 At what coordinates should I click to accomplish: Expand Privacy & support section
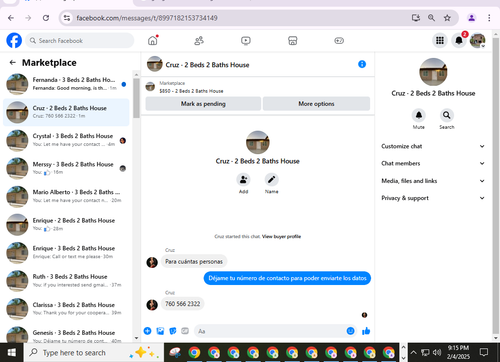(433, 198)
